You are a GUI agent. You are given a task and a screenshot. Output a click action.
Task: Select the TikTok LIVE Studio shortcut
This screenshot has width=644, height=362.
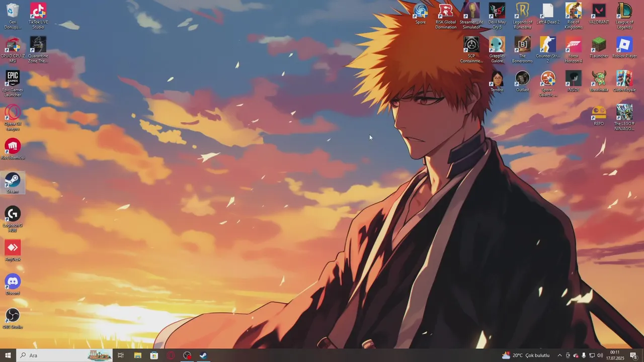coord(38,16)
